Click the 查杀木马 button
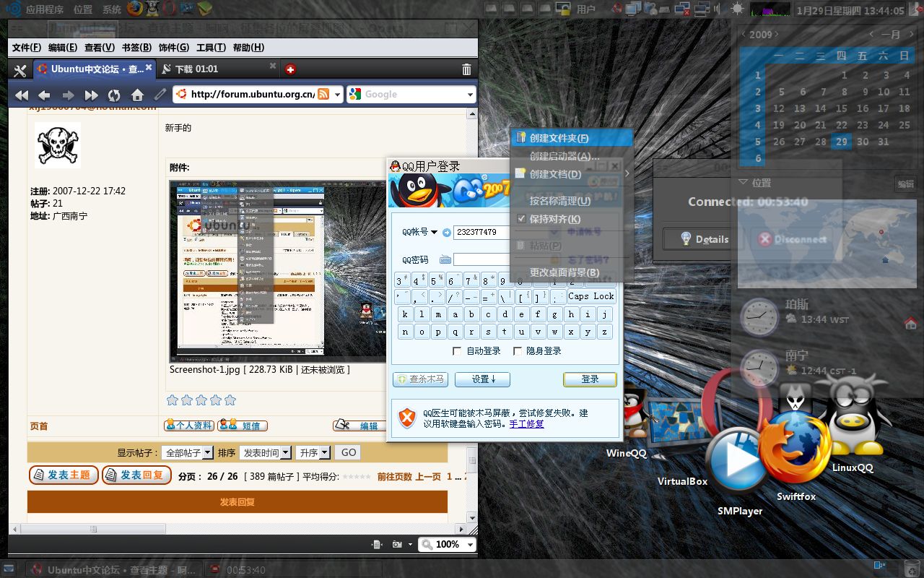 tap(420, 379)
